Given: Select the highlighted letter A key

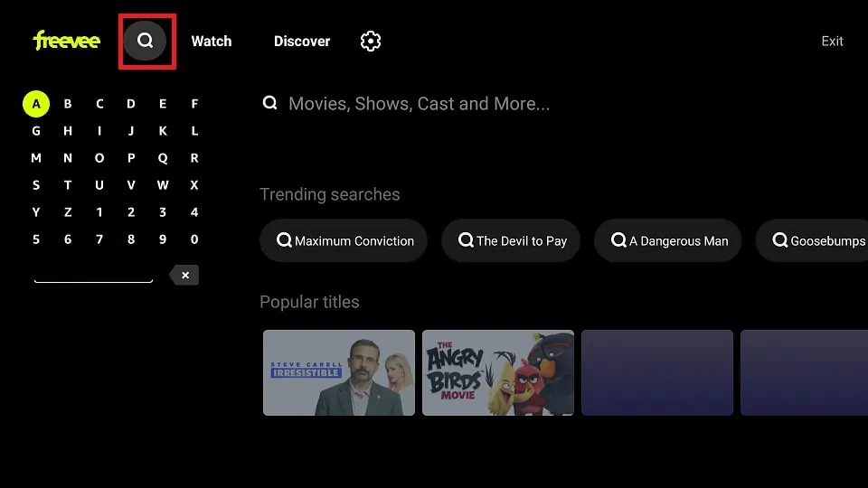Looking at the screenshot, I should pos(36,103).
